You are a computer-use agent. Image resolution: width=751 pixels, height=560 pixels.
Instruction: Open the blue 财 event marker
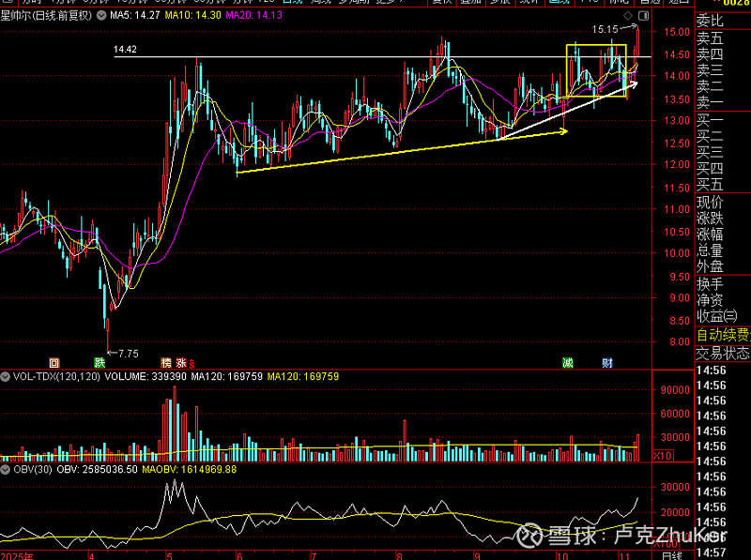(607, 363)
